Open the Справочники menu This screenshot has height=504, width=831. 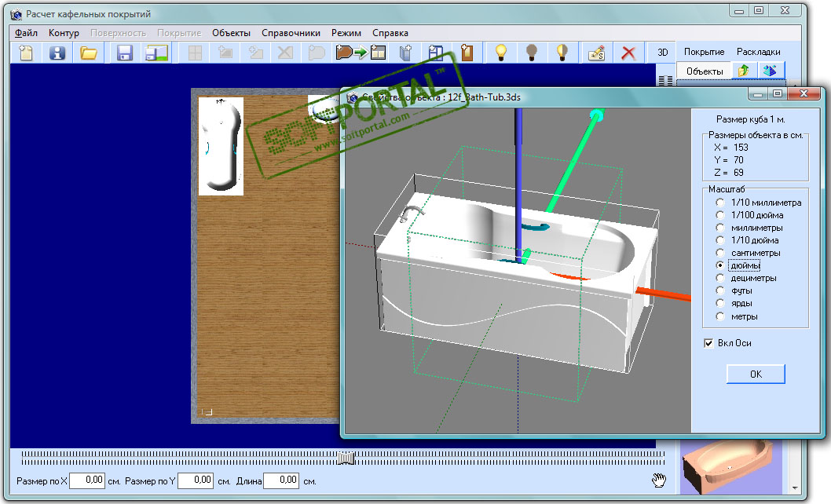pyautogui.click(x=291, y=33)
